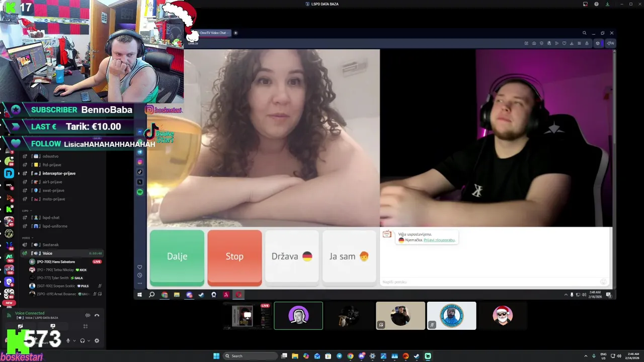Click the Prijavi zlouporabu link
Viewport: 644px width, 362px height.
[x=439, y=240]
